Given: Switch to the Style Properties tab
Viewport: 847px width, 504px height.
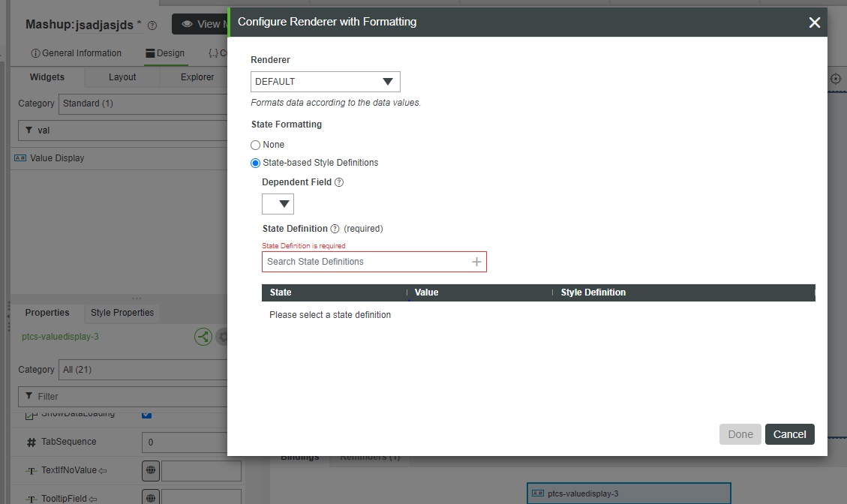Looking at the screenshot, I should [x=122, y=312].
